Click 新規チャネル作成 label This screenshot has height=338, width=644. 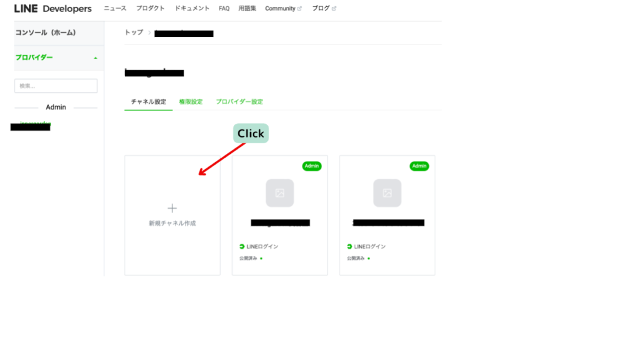(172, 223)
